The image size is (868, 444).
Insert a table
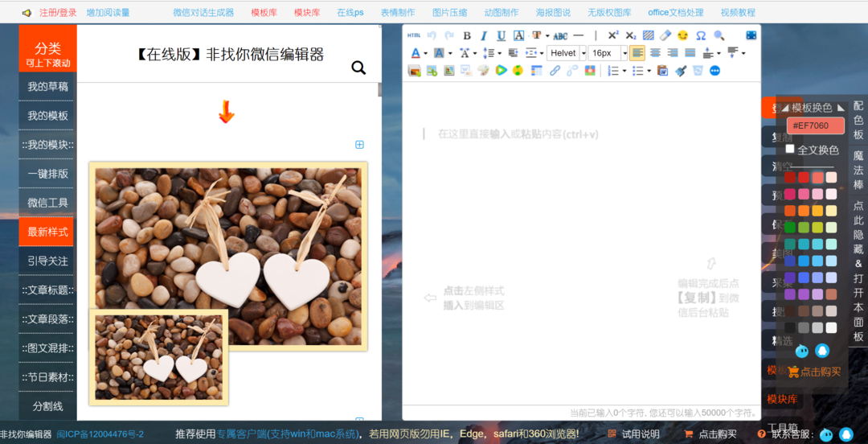pyautogui.click(x=536, y=71)
